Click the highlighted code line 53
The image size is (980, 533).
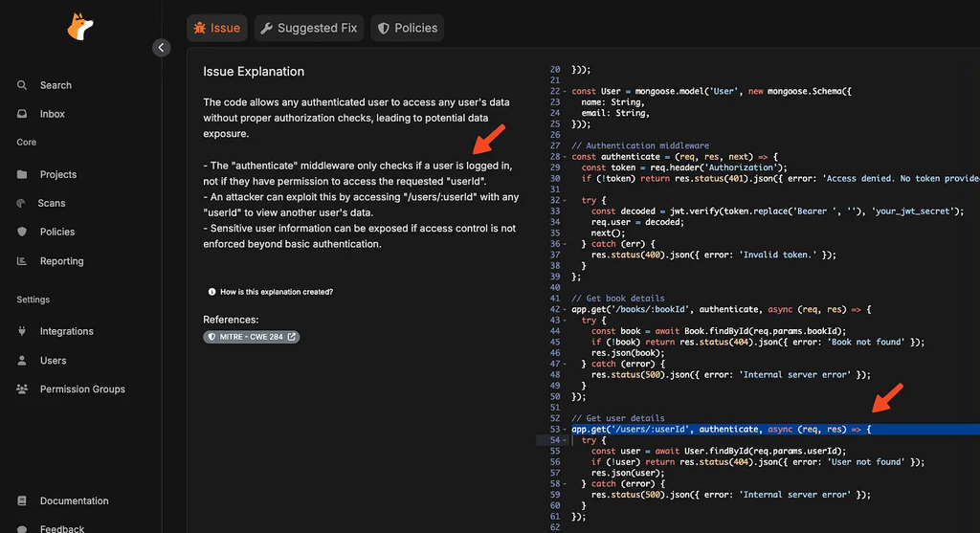tap(775, 430)
